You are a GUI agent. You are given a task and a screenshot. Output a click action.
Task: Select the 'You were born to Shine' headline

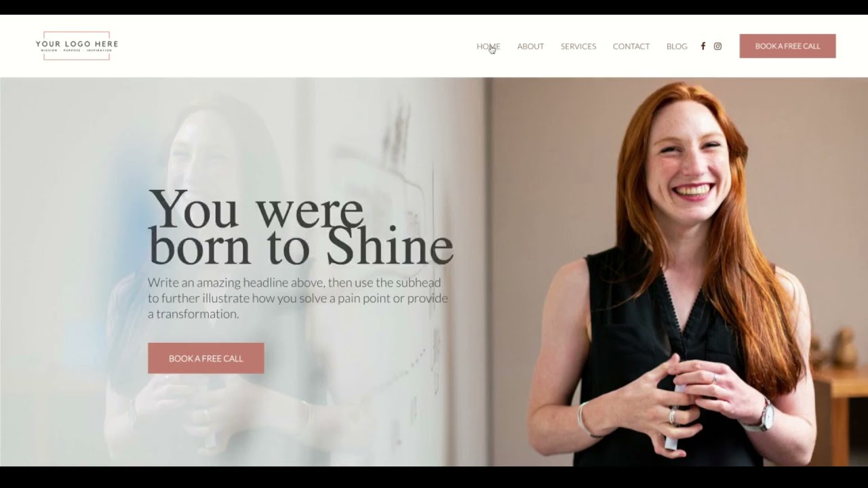point(300,227)
